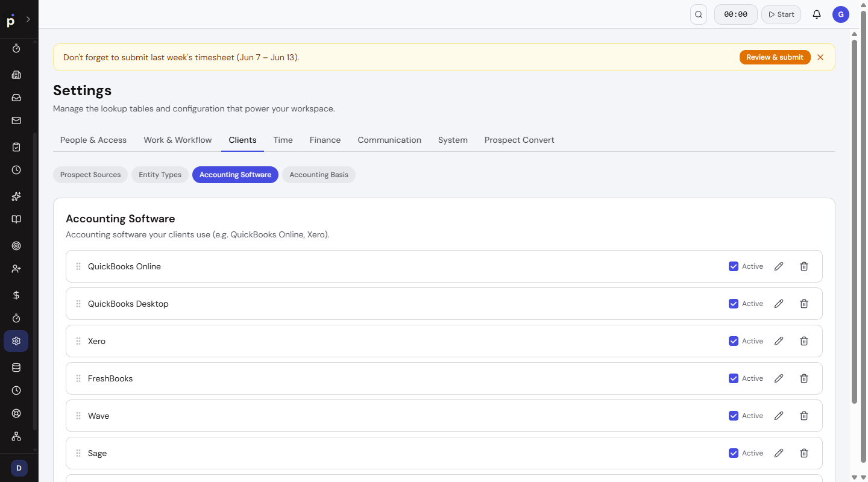Edit QuickBooks Online with the pencil icon
The image size is (868, 482).
[x=779, y=266]
